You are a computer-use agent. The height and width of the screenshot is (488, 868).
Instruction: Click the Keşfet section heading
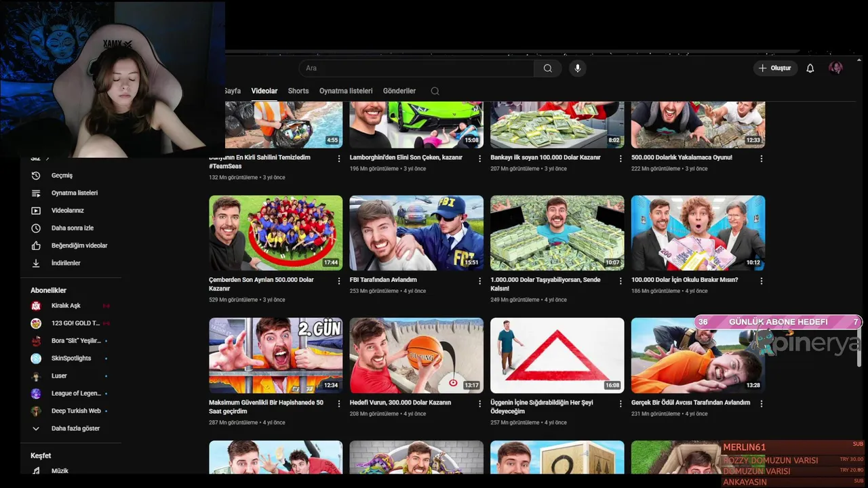41,455
